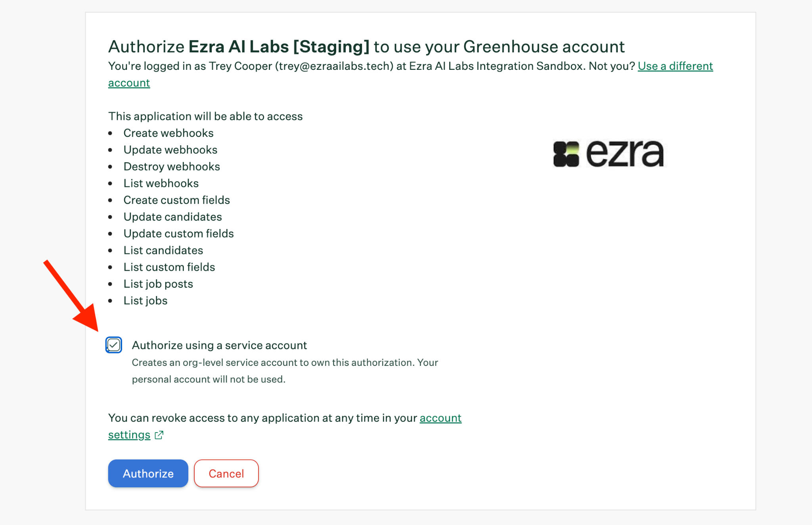812x525 pixels.
Task: Click the trey@ezraailabs.tech logged-in text
Action: click(x=334, y=66)
